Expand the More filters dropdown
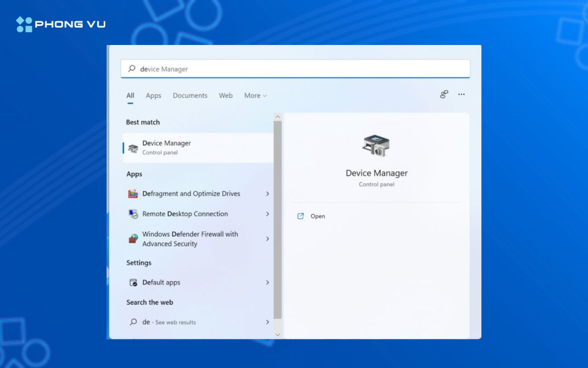This screenshot has width=588, height=368. coord(255,95)
